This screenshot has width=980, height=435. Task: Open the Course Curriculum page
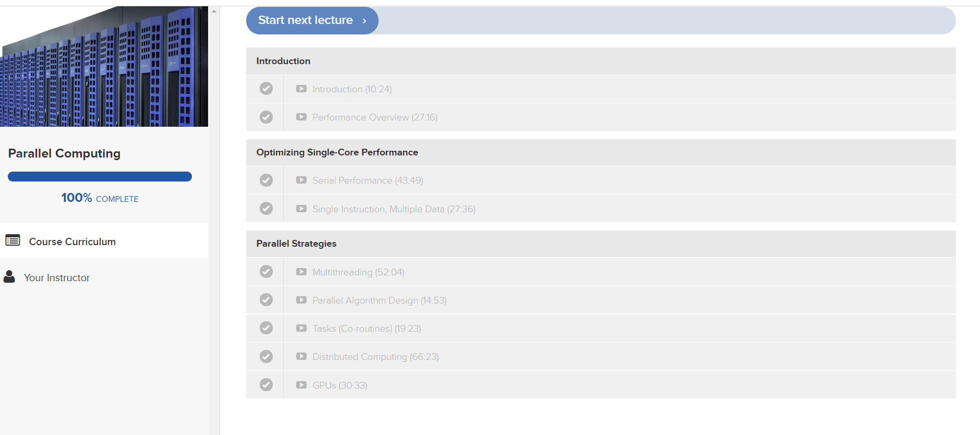click(x=72, y=241)
